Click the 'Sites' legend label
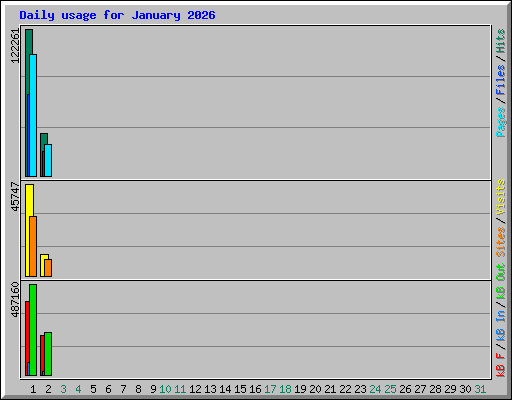 tap(501, 242)
